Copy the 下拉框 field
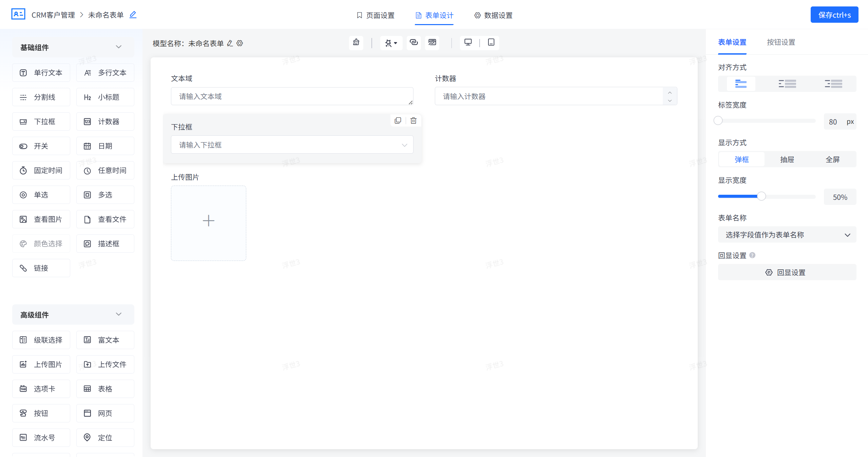 point(398,120)
